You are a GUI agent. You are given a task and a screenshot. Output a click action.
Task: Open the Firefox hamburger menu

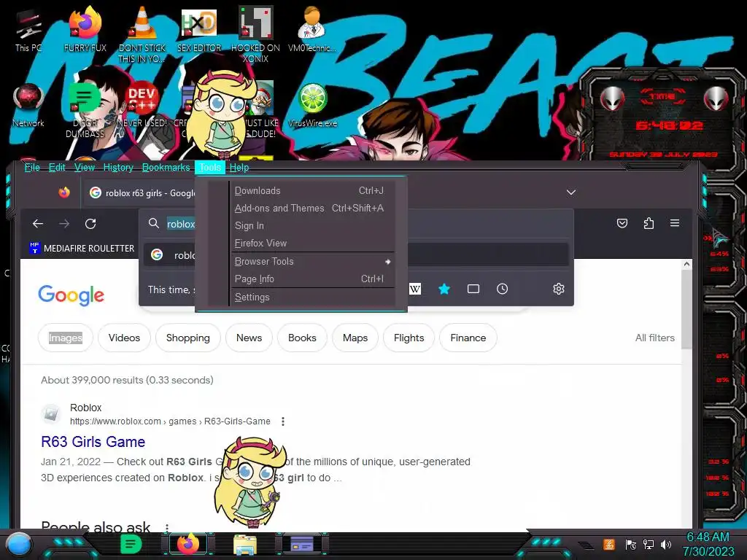point(675,223)
